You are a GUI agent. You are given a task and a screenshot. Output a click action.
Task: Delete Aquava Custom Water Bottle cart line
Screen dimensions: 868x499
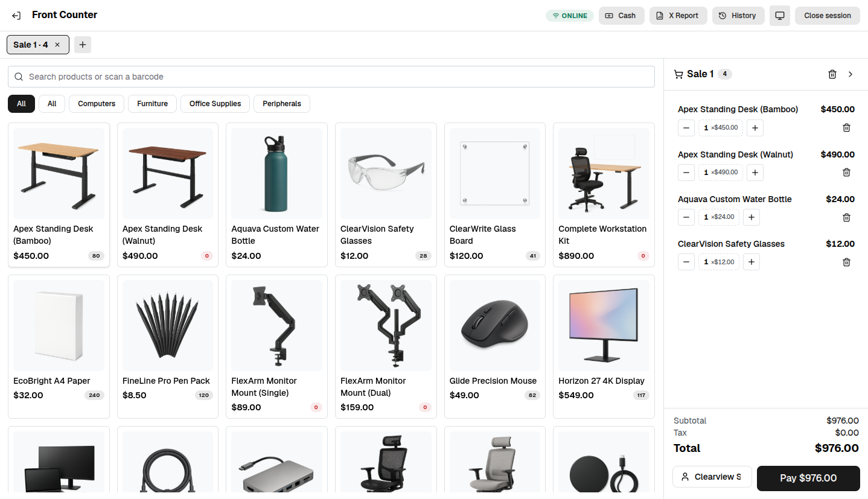[x=846, y=217]
